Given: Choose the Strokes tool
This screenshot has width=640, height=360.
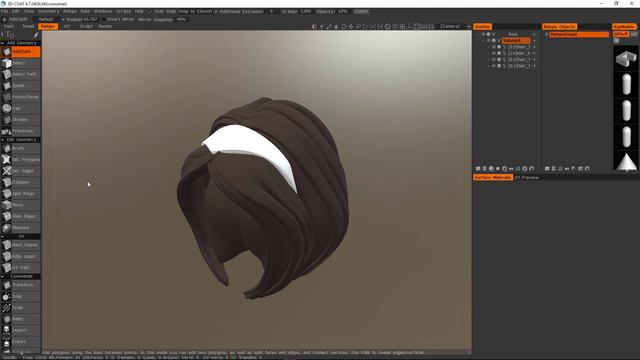Looking at the screenshot, I should point(20,120).
